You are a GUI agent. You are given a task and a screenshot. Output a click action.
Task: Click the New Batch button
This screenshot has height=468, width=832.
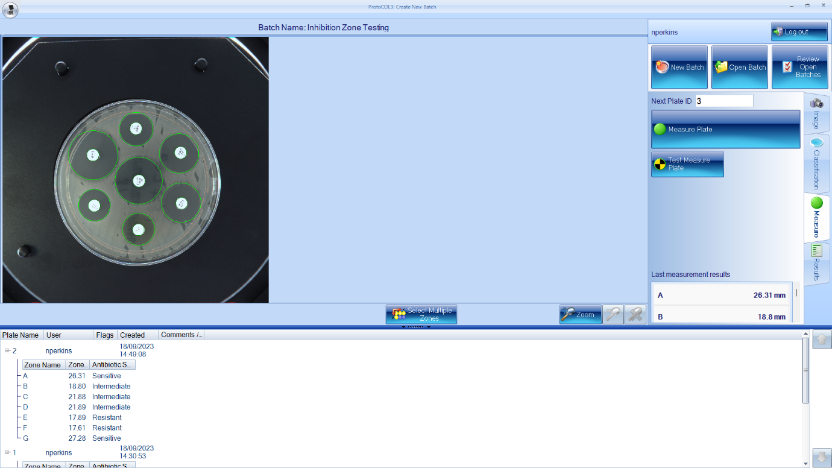(679, 67)
